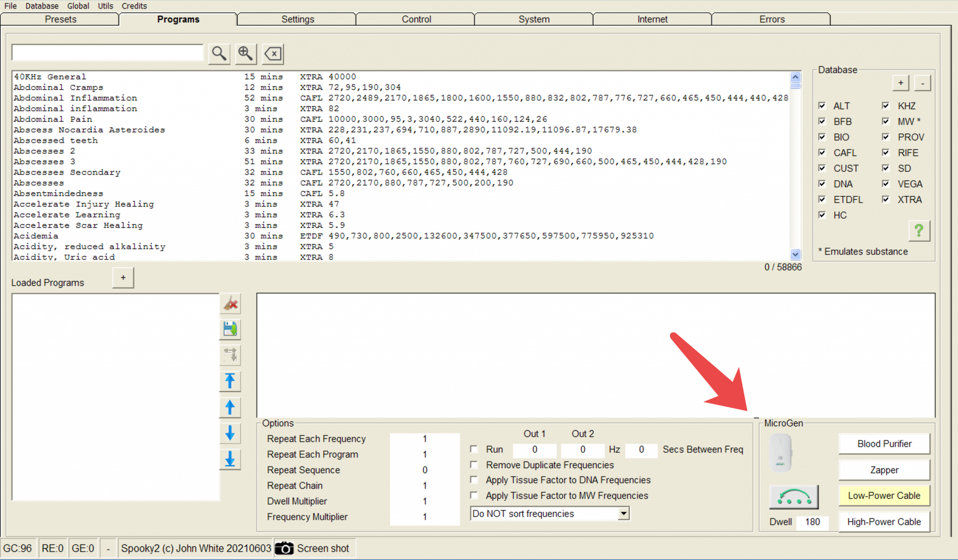The image size is (958, 560).
Task: Move program to top with barred up arrow
Action: pos(230,381)
